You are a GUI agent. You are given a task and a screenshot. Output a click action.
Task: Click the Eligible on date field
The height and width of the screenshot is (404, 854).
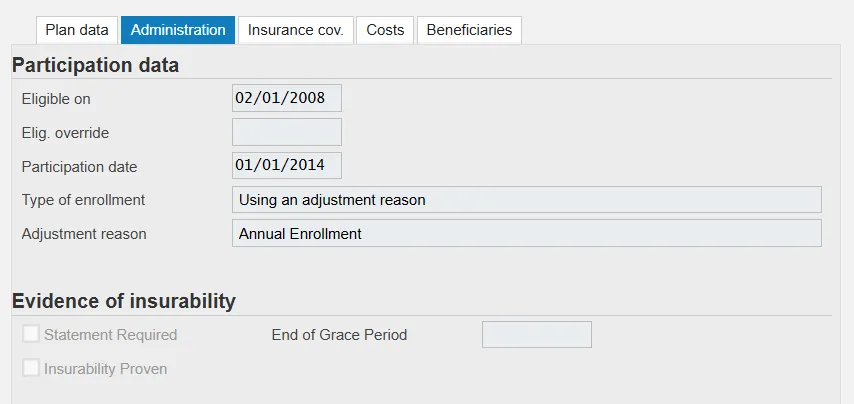point(287,98)
